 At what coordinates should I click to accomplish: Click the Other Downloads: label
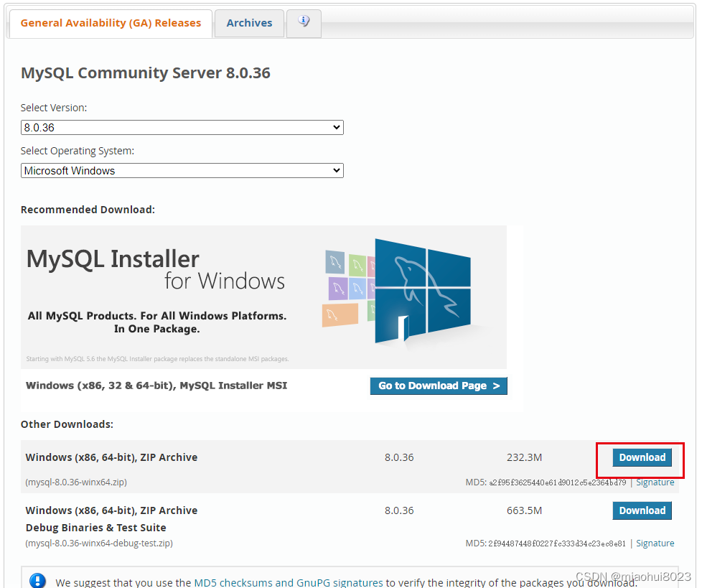pyautogui.click(x=67, y=424)
